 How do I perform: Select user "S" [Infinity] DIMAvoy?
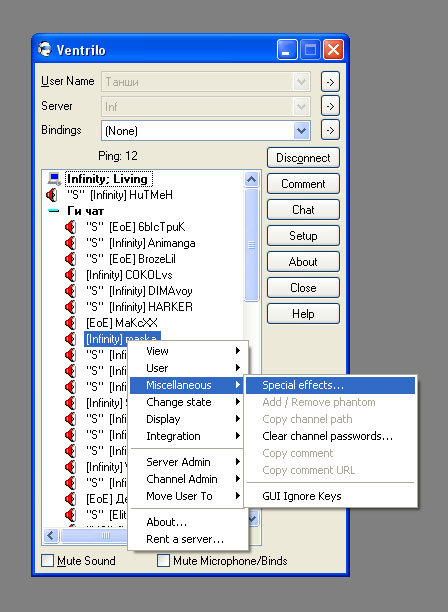point(139,291)
